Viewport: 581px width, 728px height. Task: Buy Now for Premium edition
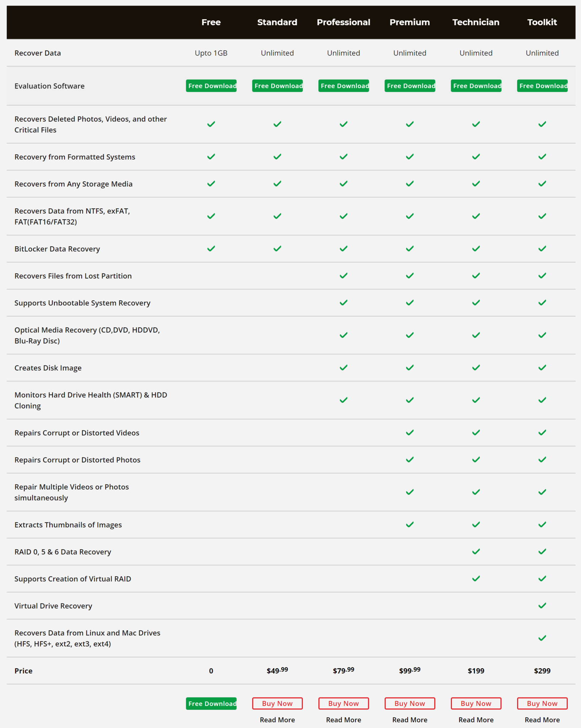pos(410,703)
